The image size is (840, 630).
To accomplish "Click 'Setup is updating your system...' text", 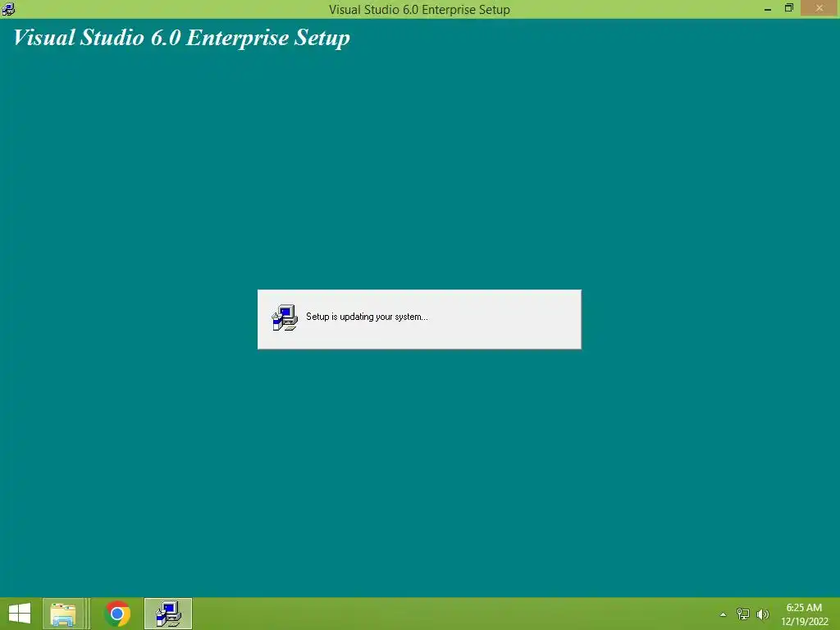I will pos(367,317).
